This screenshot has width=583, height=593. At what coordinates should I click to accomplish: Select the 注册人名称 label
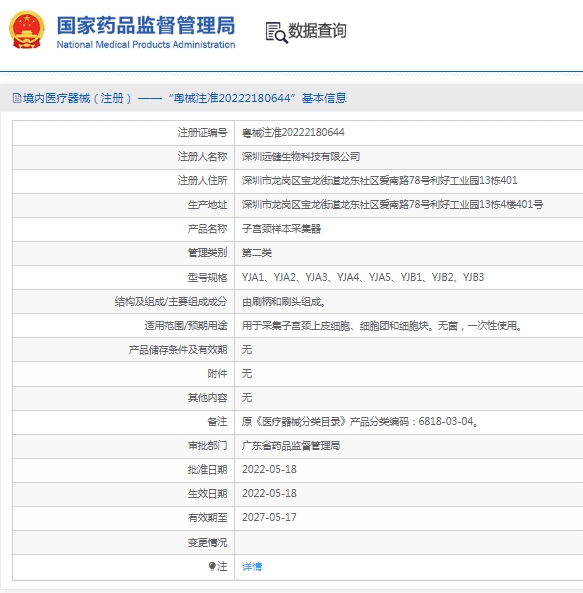203,157
